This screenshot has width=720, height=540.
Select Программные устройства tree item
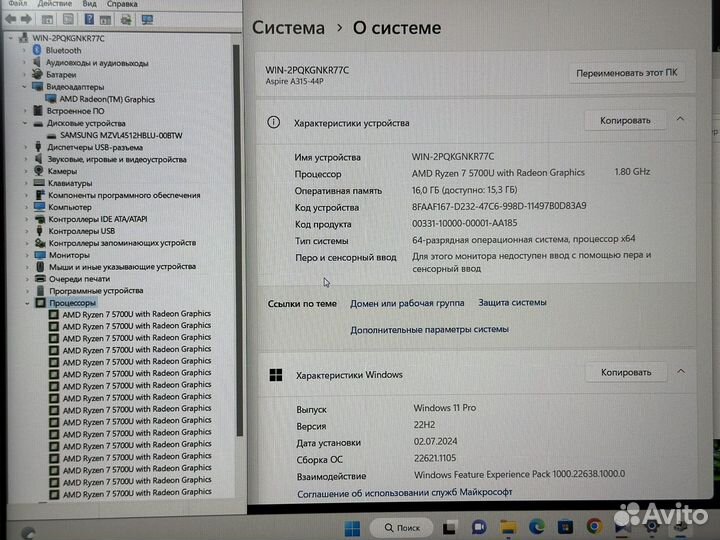pyautogui.click(x=96, y=291)
